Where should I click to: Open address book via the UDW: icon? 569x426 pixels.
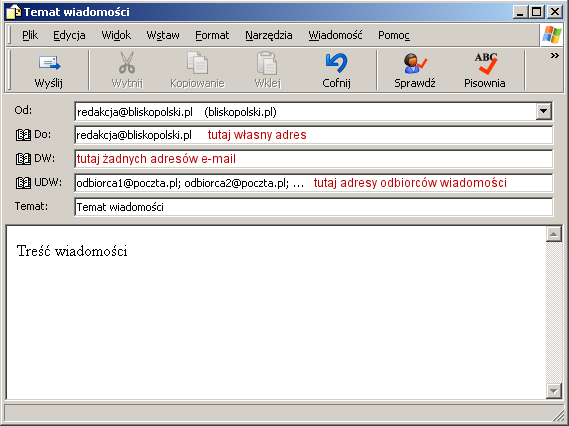[23, 183]
